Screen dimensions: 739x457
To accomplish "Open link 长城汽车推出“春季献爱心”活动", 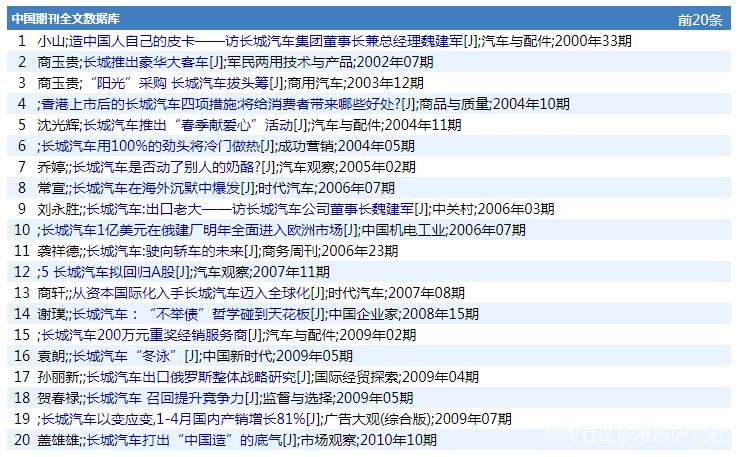I will [188, 125].
